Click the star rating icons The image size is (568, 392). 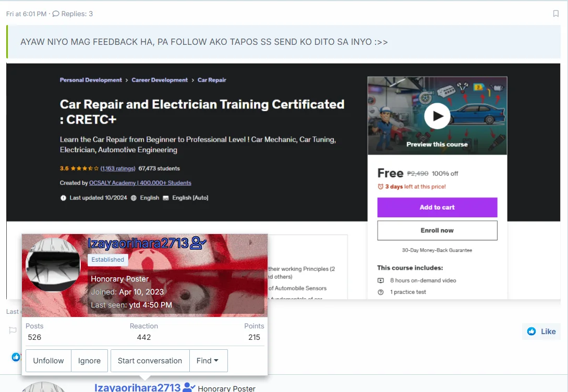coord(84,168)
